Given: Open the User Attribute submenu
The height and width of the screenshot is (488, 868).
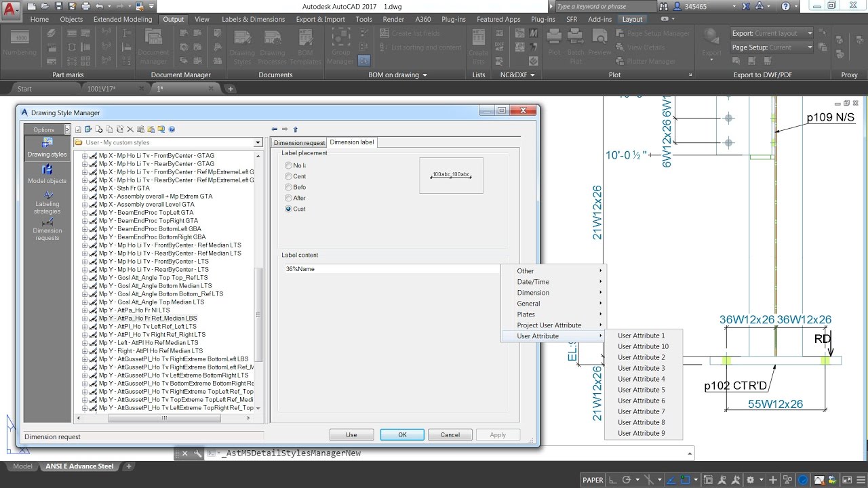Looking at the screenshot, I should tap(538, 335).
